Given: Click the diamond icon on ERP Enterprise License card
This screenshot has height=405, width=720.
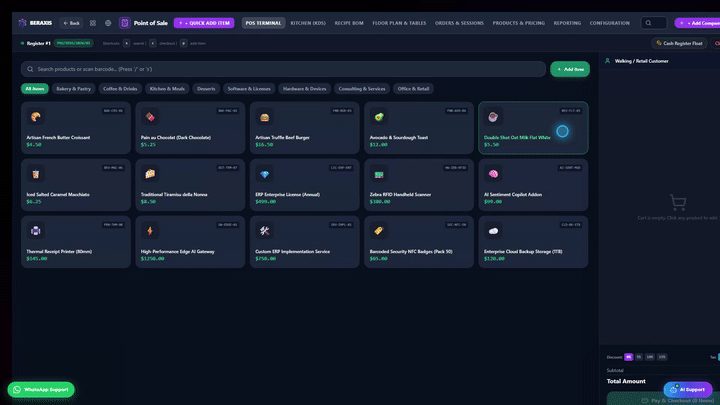Looking at the screenshot, I should tap(264, 174).
